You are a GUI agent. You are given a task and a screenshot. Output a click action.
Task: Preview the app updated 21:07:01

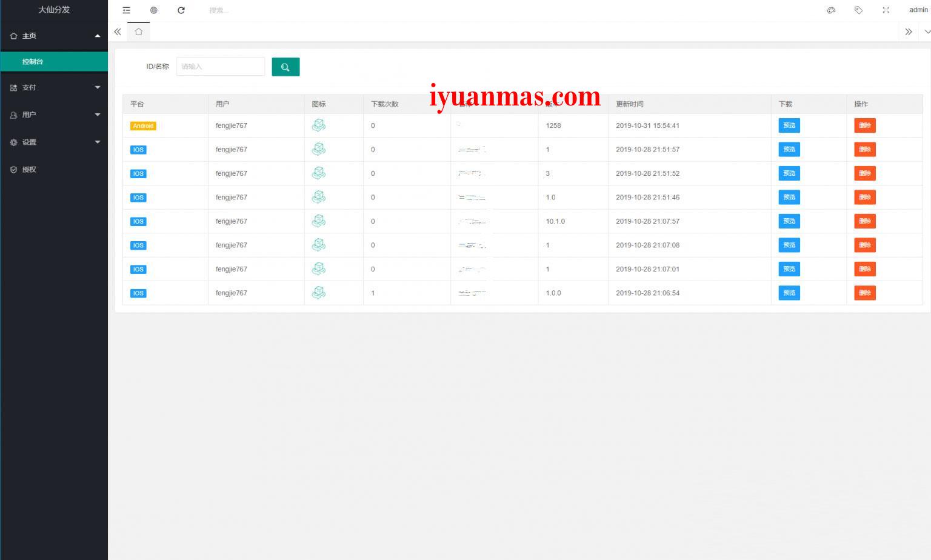(789, 269)
